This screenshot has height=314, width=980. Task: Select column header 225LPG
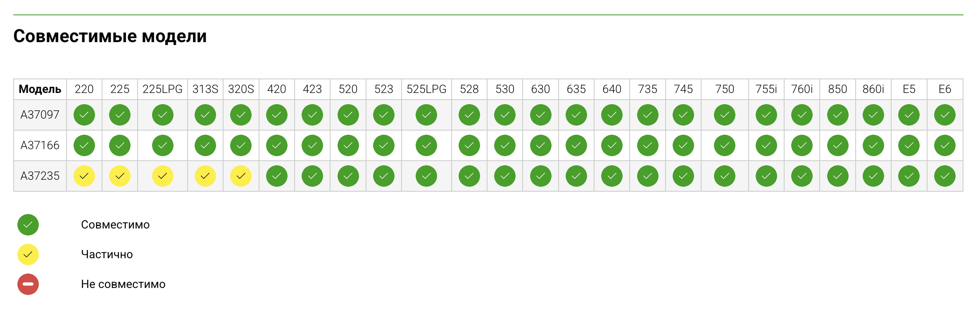coord(162,89)
